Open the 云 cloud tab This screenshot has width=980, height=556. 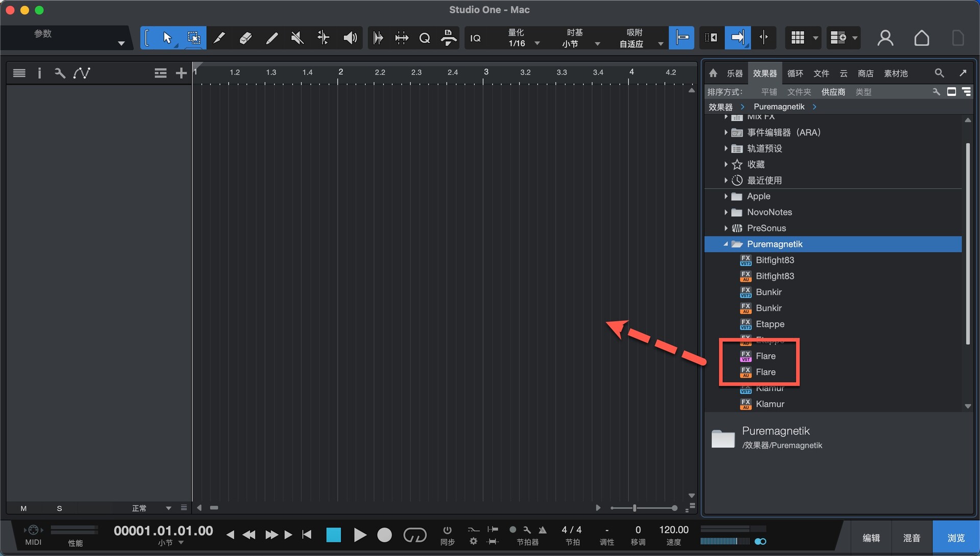[843, 73]
